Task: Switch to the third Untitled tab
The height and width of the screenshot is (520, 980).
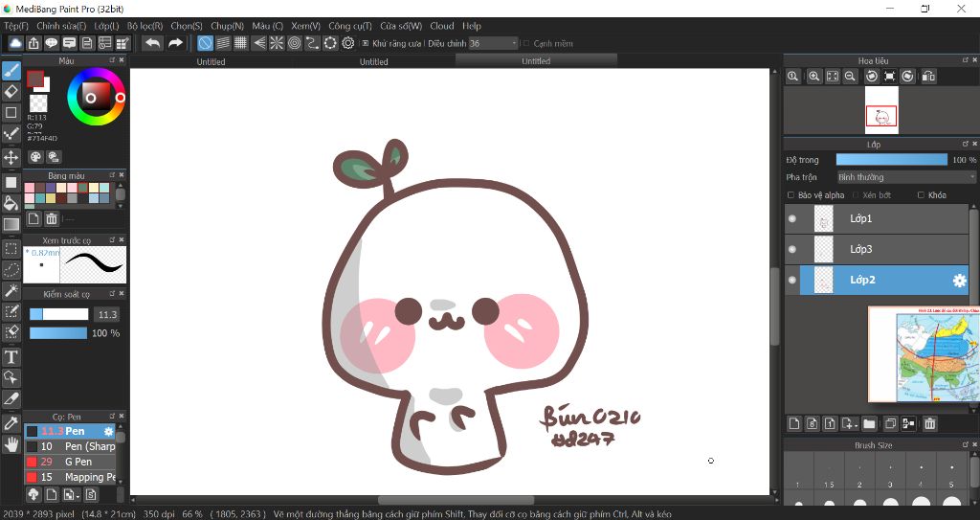Action: (536, 60)
